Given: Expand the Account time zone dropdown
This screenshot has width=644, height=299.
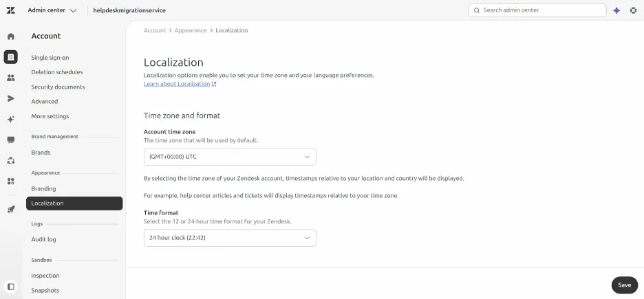Looking at the screenshot, I should pyautogui.click(x=230, y=157).
